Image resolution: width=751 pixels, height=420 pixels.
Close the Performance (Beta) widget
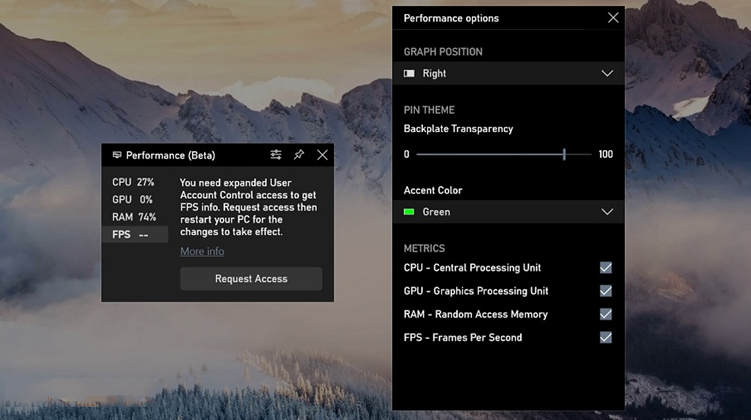(322, 155)
